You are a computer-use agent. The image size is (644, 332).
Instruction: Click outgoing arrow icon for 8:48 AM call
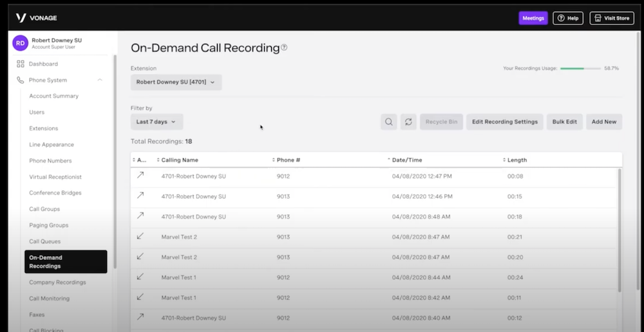tap(140, 216)
